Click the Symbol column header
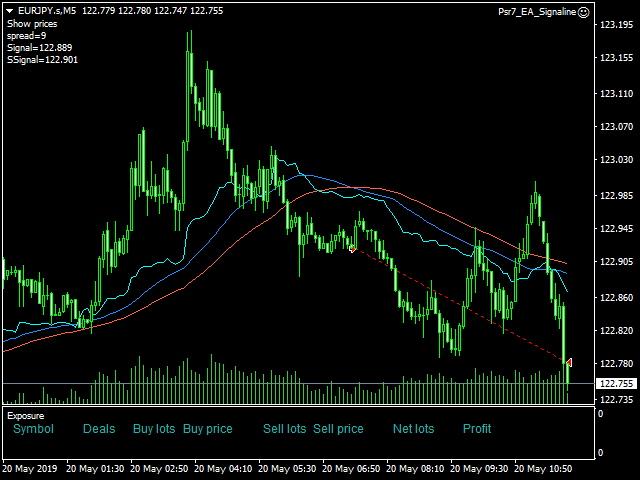The height and width of the screenshot is (480, 640). 33,429
